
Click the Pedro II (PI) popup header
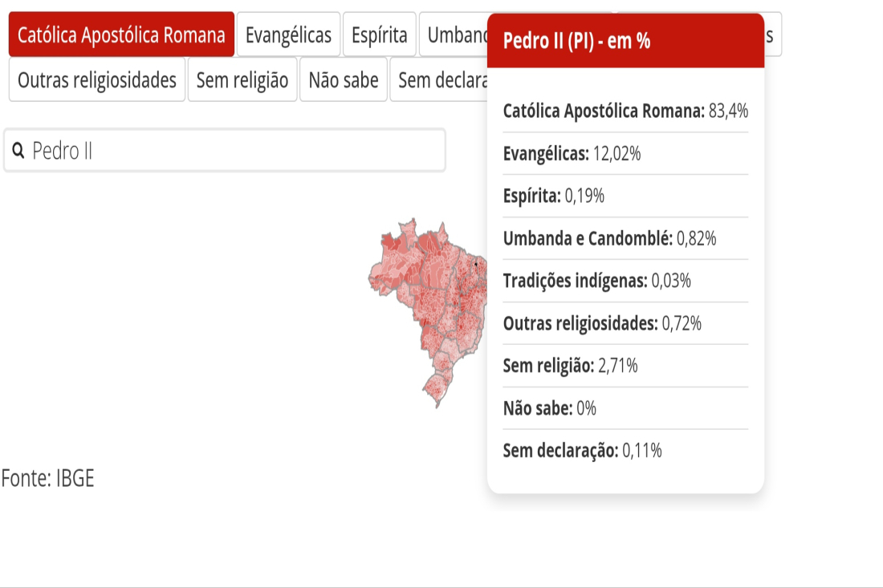pos(625,41)
